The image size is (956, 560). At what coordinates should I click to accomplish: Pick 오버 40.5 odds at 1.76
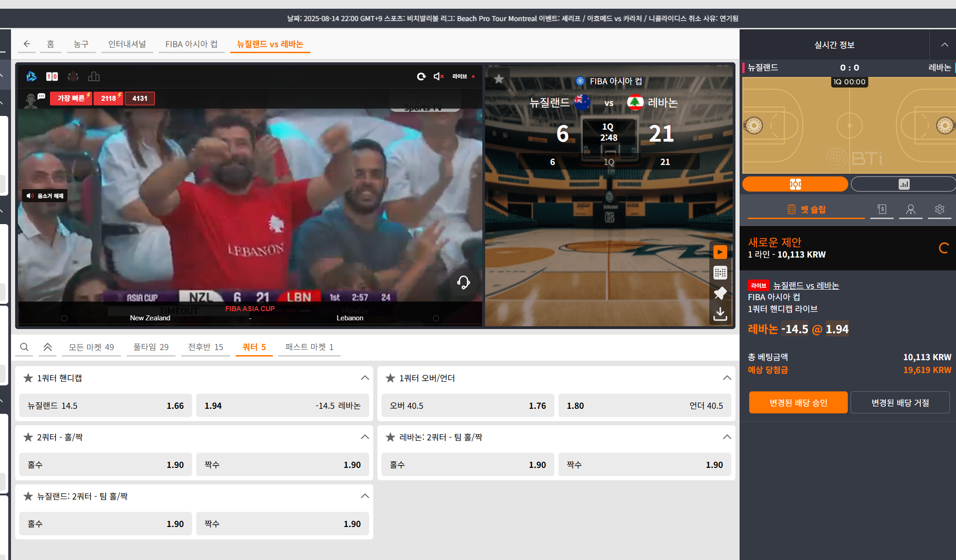point(467,406)
